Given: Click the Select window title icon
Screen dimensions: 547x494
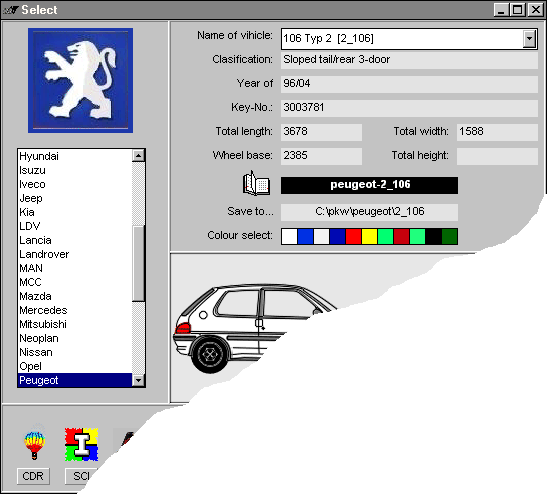Looking at the screenshot, I should coord(10,10).
